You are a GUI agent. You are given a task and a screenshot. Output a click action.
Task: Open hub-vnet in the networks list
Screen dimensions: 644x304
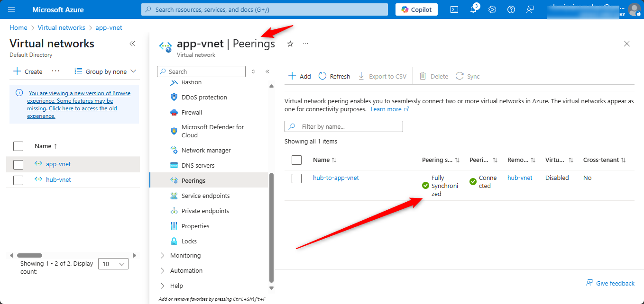pos(58,180)
